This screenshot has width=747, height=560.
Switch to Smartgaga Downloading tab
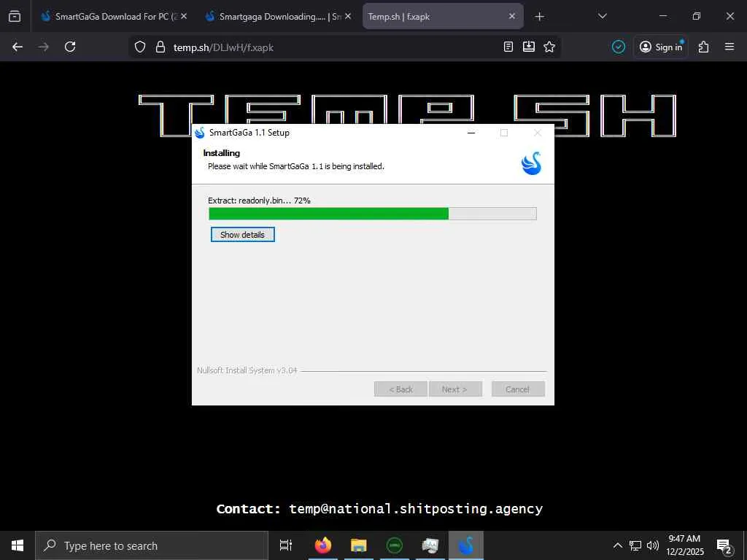point(278,16)
